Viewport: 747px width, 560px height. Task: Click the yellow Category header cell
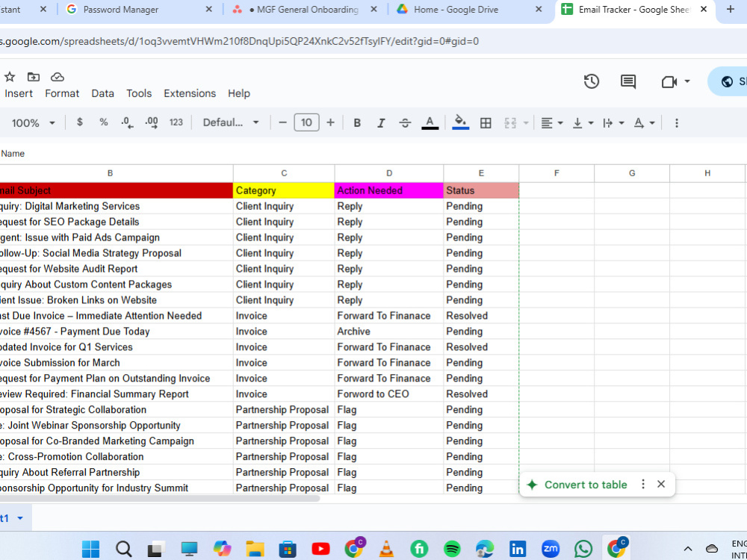pyautogui.click(x=284, y=190)
